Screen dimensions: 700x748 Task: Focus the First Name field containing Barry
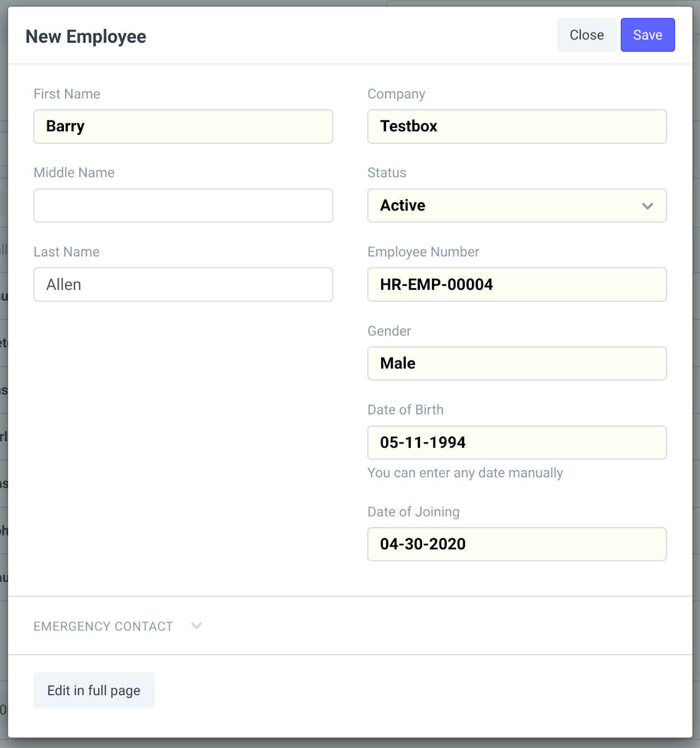[x=183, y=126]
